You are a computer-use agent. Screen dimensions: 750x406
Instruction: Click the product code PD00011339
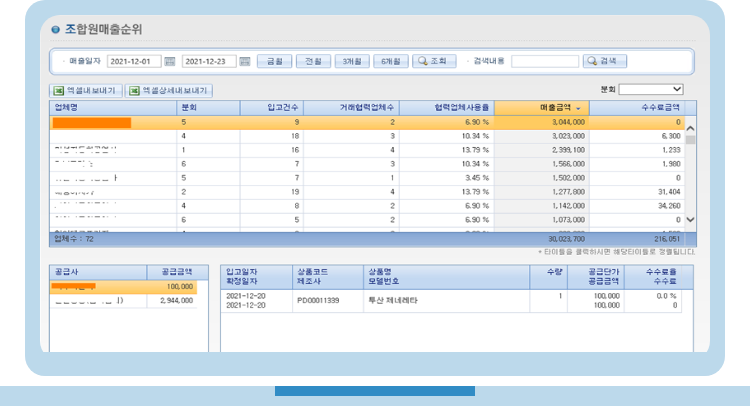point(318,301)
